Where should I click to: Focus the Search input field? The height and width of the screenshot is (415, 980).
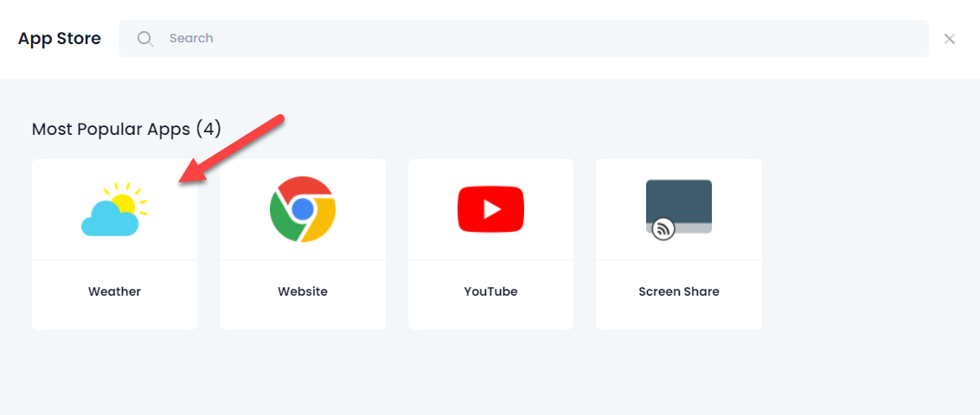(x=524, y=38)
